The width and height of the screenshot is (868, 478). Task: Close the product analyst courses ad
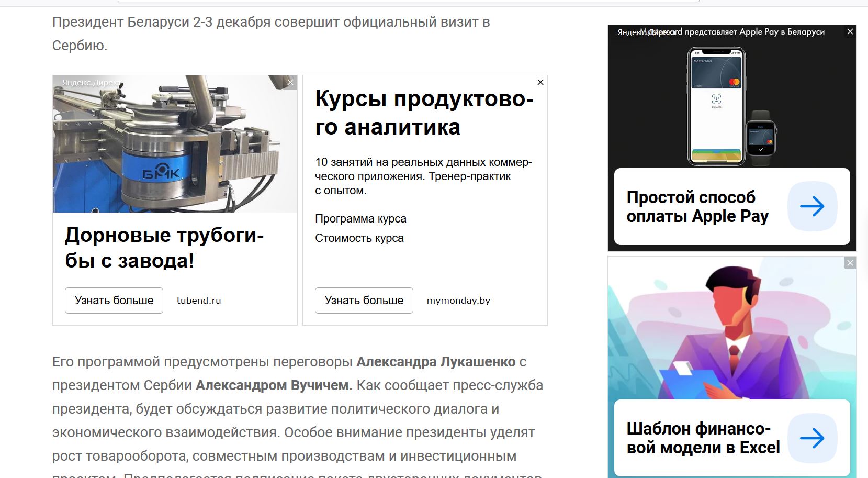[x=540, y=82]
